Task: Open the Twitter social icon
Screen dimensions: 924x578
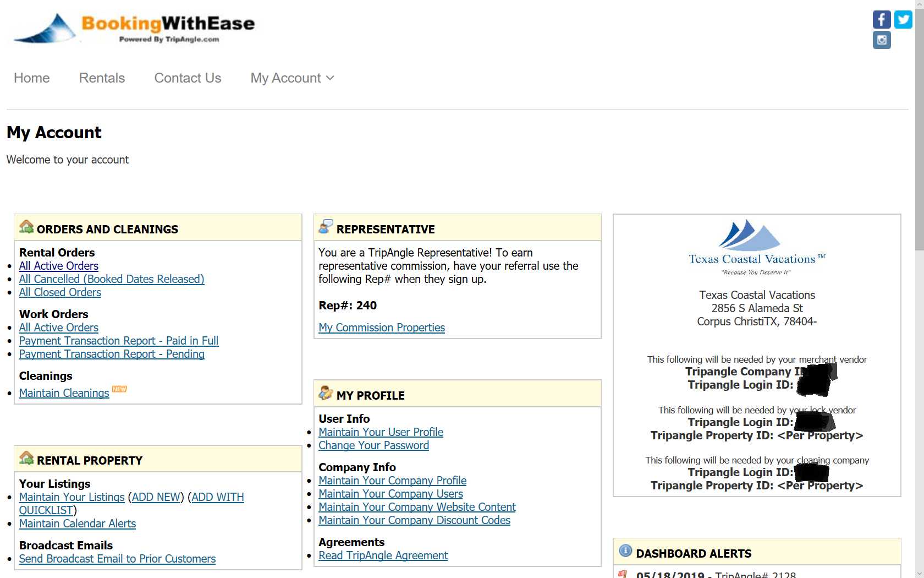Action: pos(903,19)
